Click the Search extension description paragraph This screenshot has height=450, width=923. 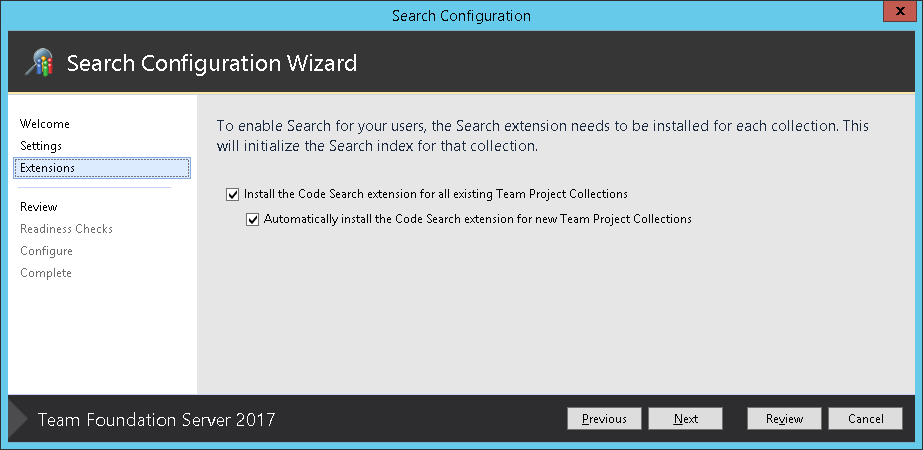542,136
